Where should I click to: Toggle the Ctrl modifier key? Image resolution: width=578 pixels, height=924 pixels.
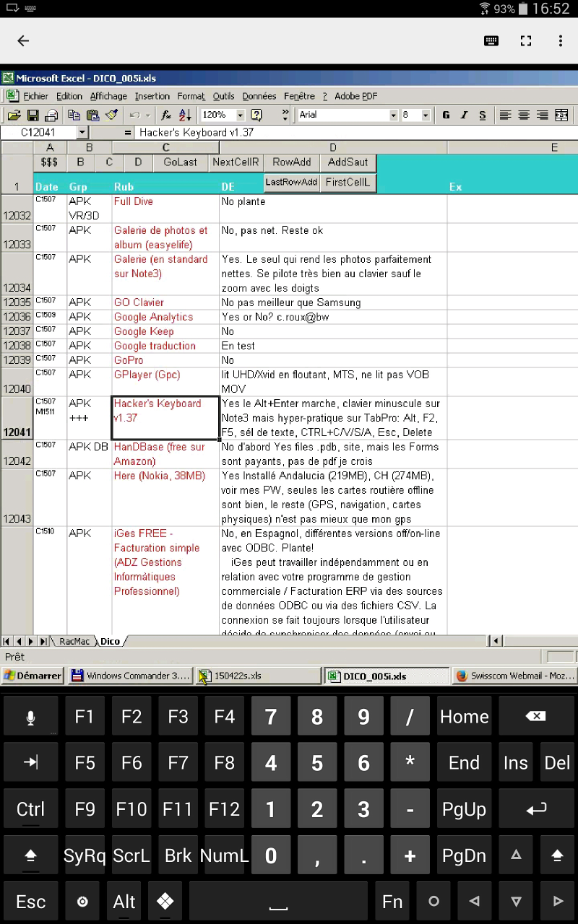31,809
